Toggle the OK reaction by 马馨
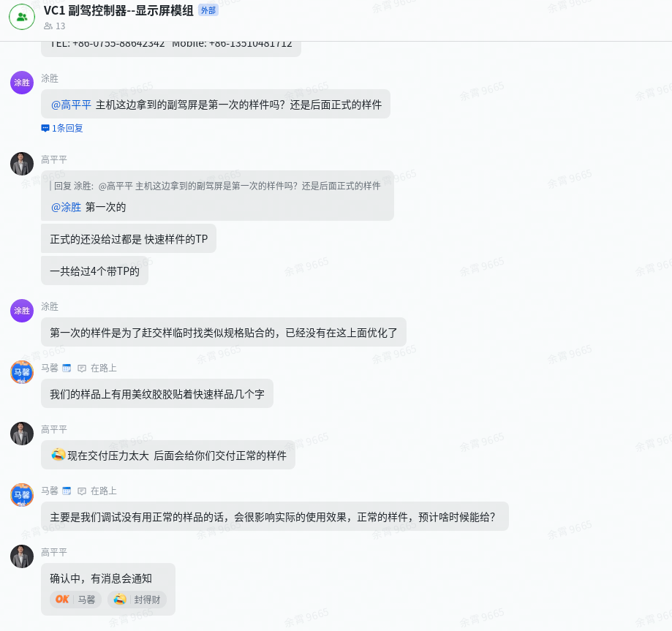This screenshot has width=672, height=631. pyautogui.click(x=76, y=600)
